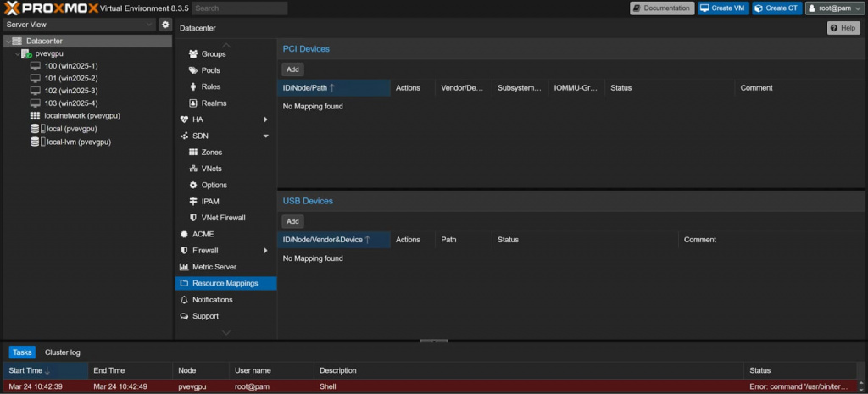Collapse the Datacenter tree node
Image resolution: width=868 pixels, height=394 pixels.
pyautogui.click(x=8, y=42)
